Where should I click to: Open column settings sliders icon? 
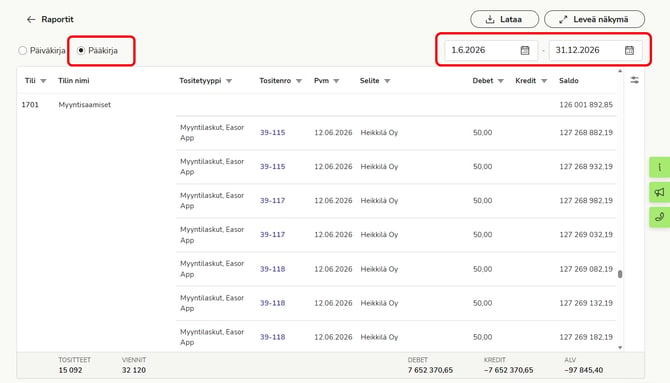tap(635, 80)
